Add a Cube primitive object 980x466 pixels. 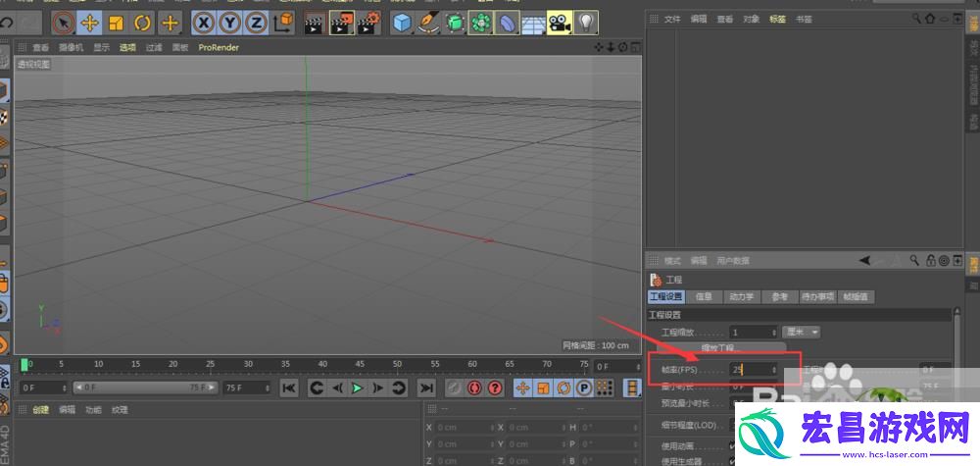(403, 24)
